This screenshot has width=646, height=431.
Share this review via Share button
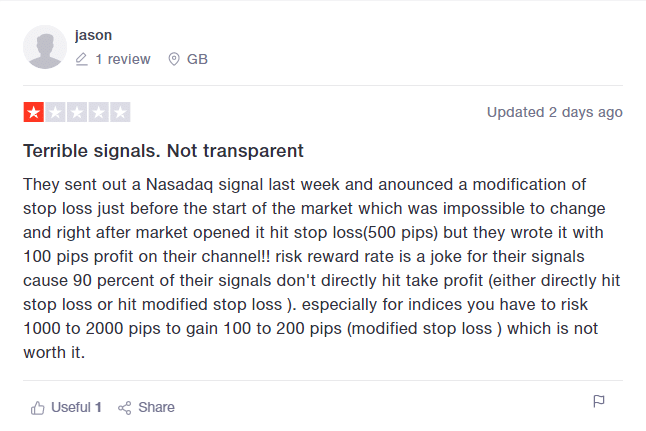tap(146, 408)
